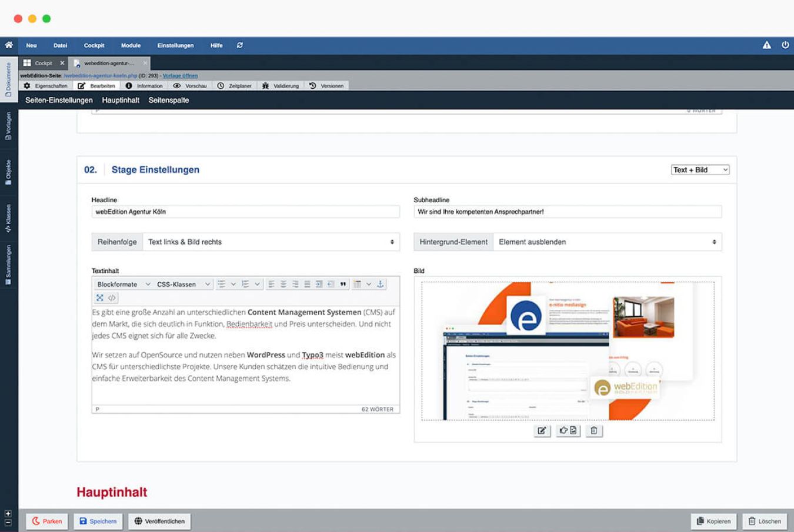This screenshot has width=794, height=532.
Task: Toggle fullscreen editor mode
Action: point(99,298)
